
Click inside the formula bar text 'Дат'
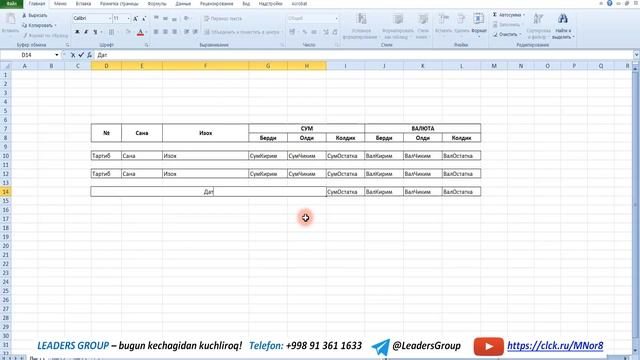(102, 55)
